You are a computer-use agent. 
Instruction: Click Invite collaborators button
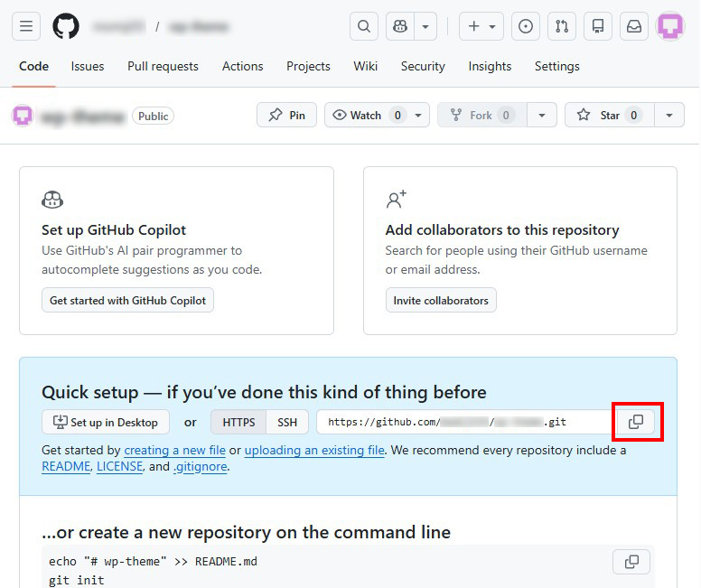(x=441, y=300)
